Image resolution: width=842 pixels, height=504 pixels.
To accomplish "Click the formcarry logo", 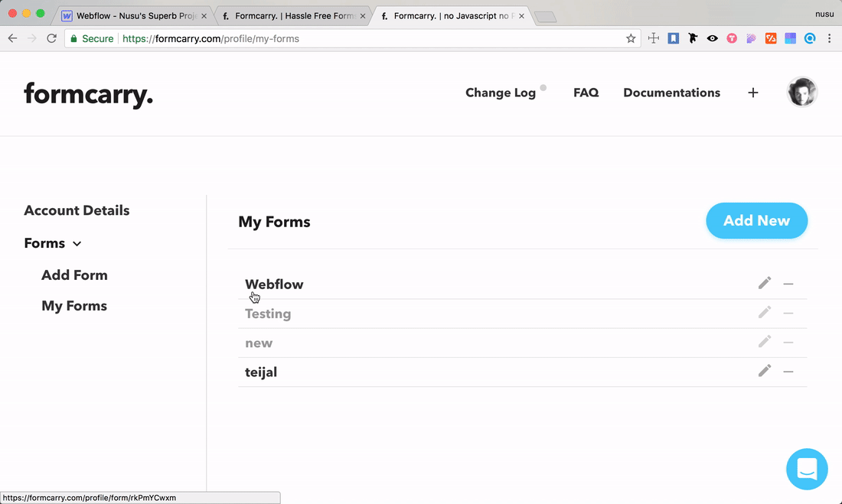I will [89, 95].
